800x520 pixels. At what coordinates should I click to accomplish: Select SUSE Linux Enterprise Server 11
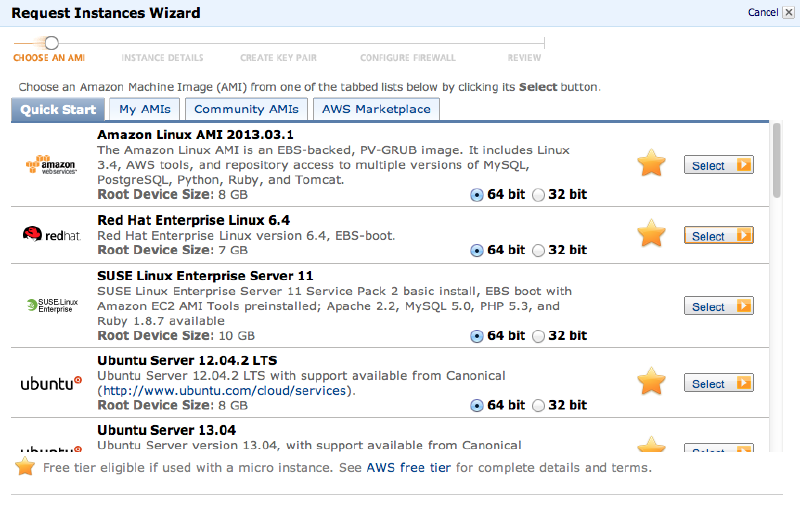click(x=718, y=306)
